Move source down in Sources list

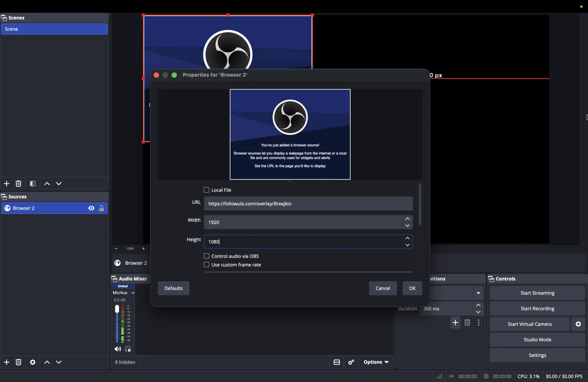[x=59, y=363]
